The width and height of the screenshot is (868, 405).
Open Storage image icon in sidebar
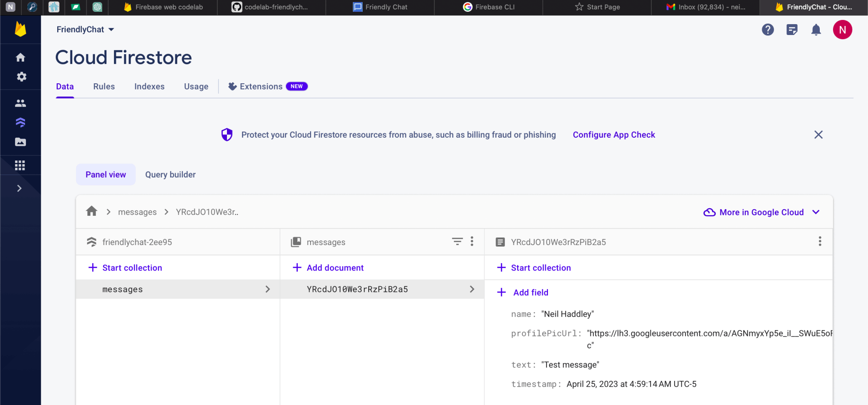20,142
